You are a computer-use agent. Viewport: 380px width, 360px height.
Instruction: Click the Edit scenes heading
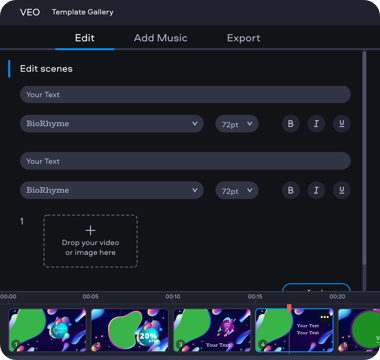coord(46,69)
